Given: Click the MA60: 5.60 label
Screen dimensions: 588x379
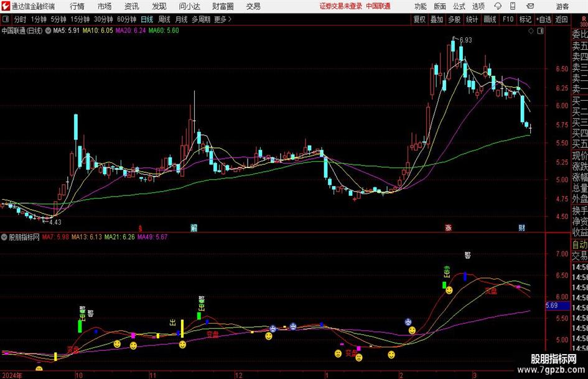Looking at the screenshot, I should [x=164, y=30].
